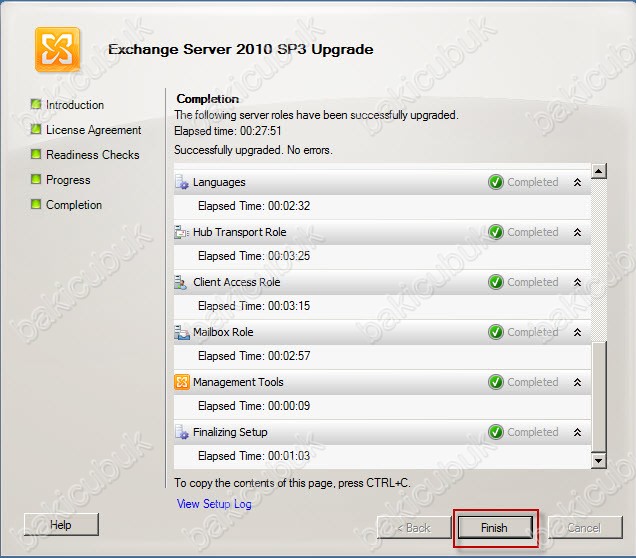Screen dimensions: 636x558
Task: Click green square next to Readiness Checks
Action: click(x=36, y=154)
